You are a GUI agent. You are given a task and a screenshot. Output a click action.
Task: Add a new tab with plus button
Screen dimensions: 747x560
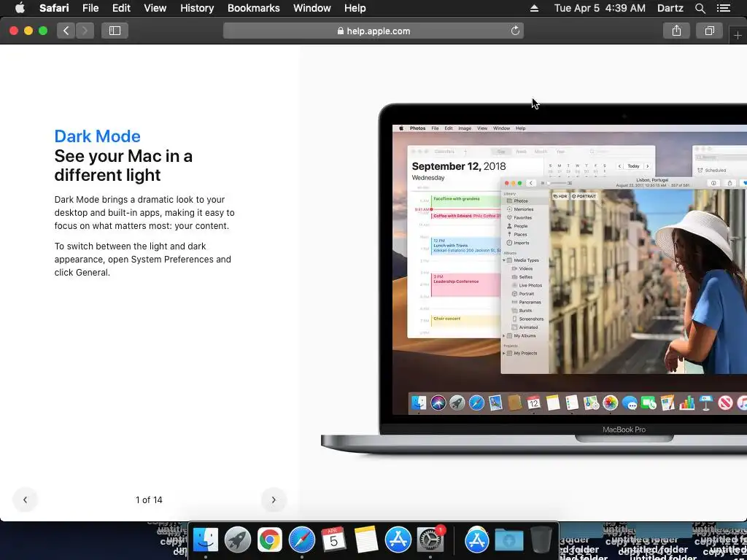tap(738, 35)
